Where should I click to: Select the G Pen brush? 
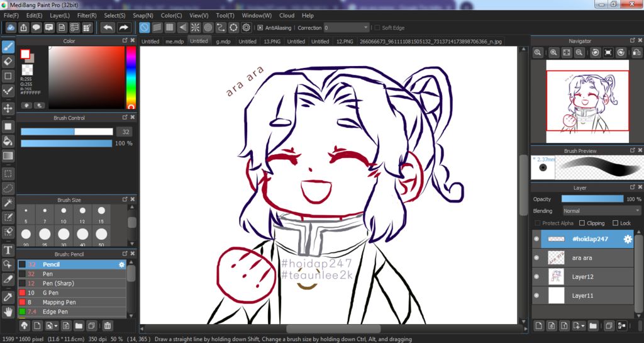(x=72, y=293)
